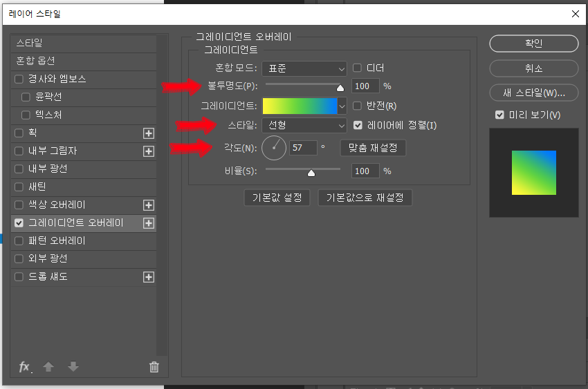The image size is (588, 389).
Task: Click the trash icon to delete effect
Action: click(x=154, y=367)
